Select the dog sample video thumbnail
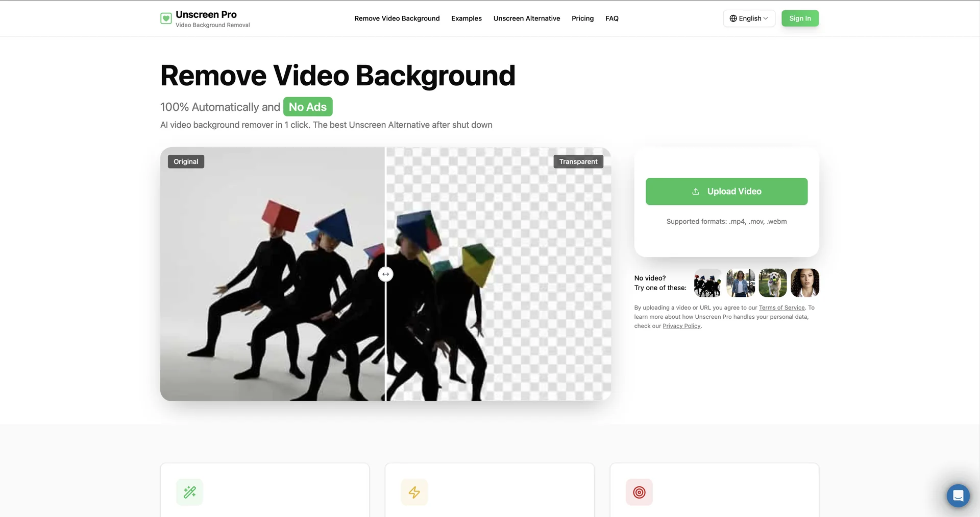980x517 pixels. (x=772, y=283)
